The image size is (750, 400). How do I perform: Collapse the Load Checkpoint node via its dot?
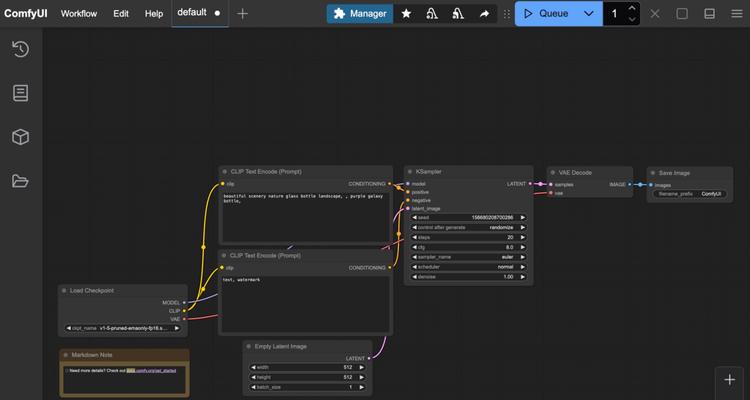(x=64, y=290)
